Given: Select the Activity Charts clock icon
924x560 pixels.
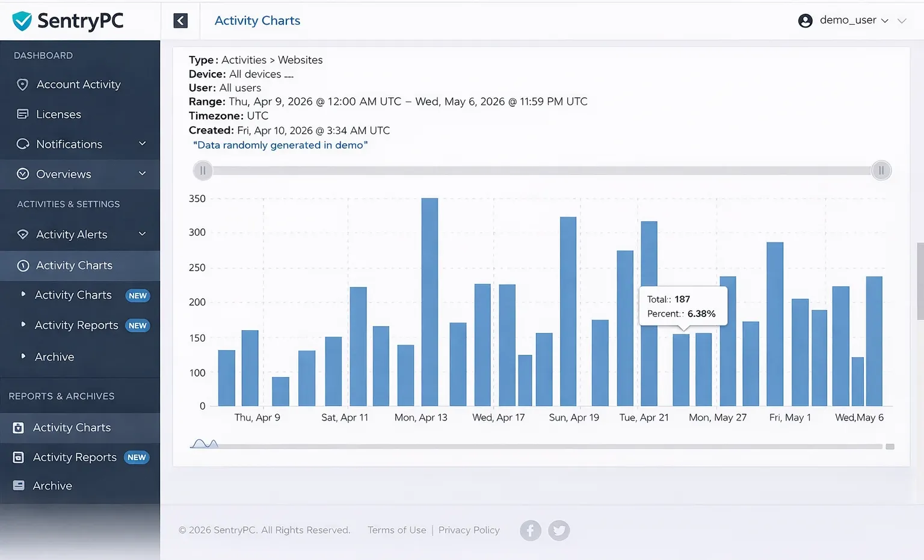Looking at the screenshot, I should (23, 265).
